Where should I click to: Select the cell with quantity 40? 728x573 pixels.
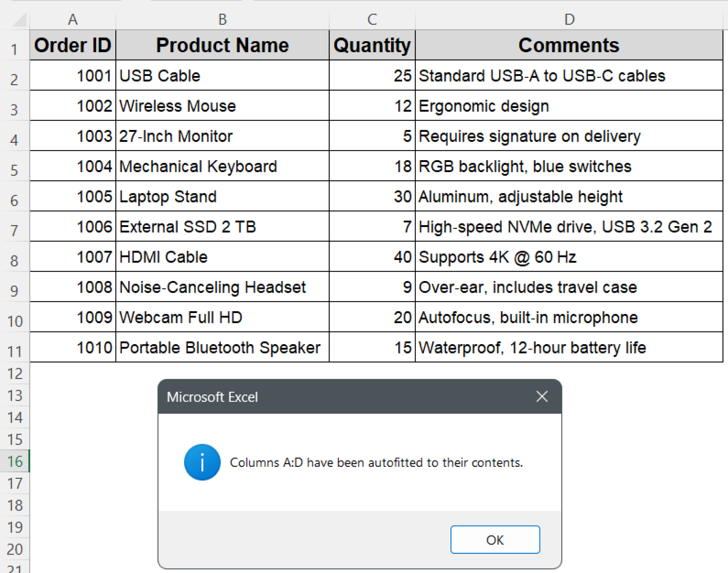coord(371,257)
